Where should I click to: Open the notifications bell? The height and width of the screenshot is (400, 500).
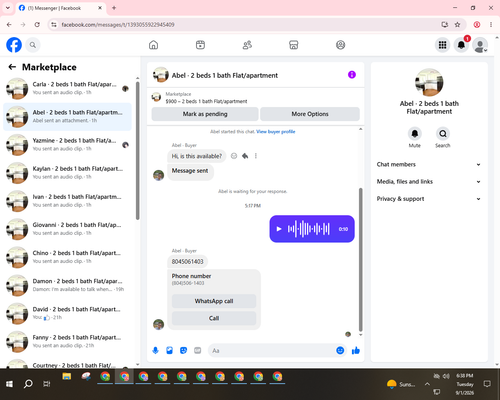point(461,45)
